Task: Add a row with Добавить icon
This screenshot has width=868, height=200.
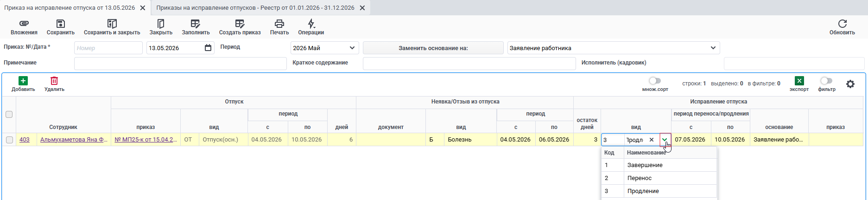Action: click(23, 81)
